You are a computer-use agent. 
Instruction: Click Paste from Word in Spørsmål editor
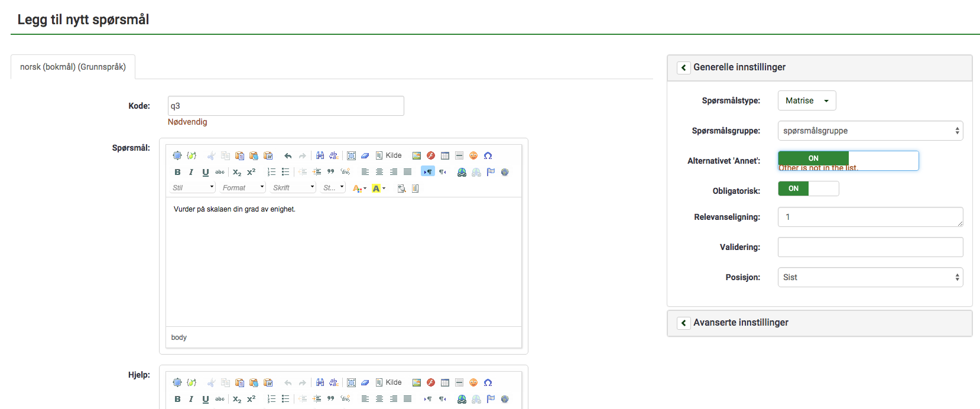tap(268, 155)
